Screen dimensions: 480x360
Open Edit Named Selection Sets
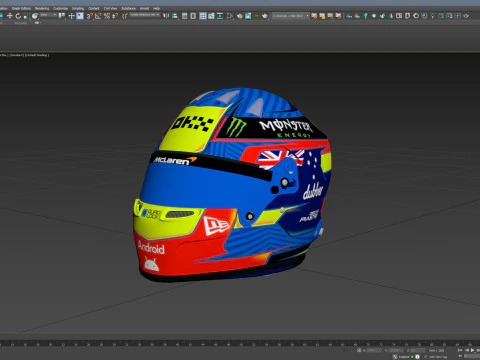coord(125,16)
